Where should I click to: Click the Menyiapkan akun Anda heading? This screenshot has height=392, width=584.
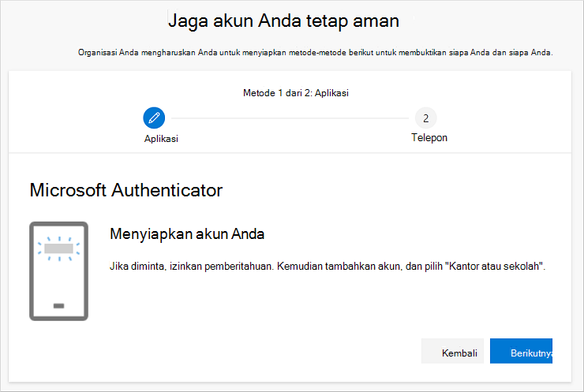(x=187, y=234)
